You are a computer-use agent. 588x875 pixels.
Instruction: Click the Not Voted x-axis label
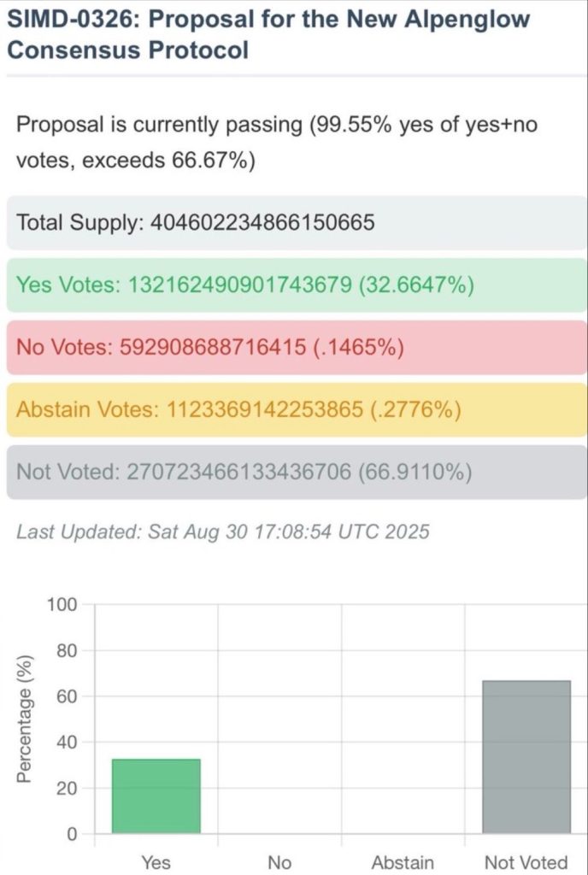pos(526,863)
